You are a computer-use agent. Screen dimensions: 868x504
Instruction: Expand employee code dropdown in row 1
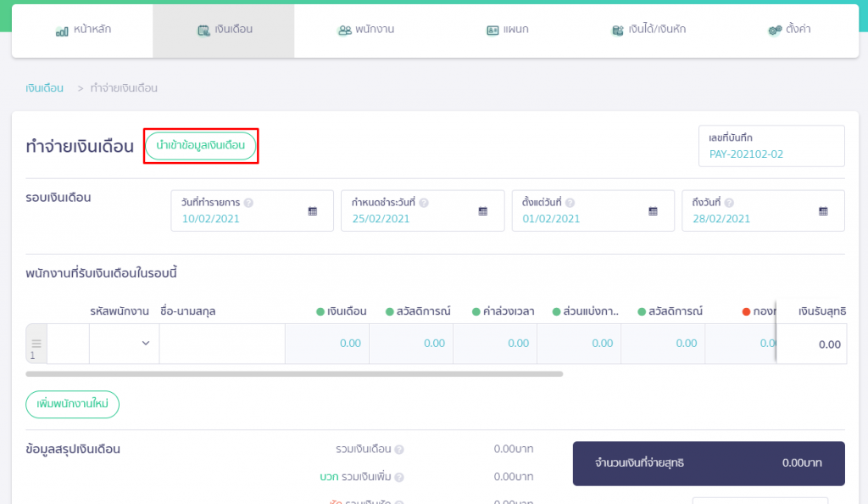(146, 344)
